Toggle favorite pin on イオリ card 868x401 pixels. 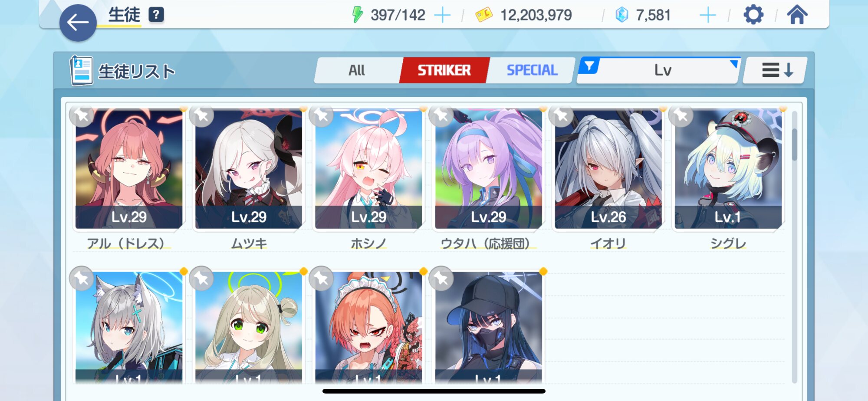coord(561,115)
